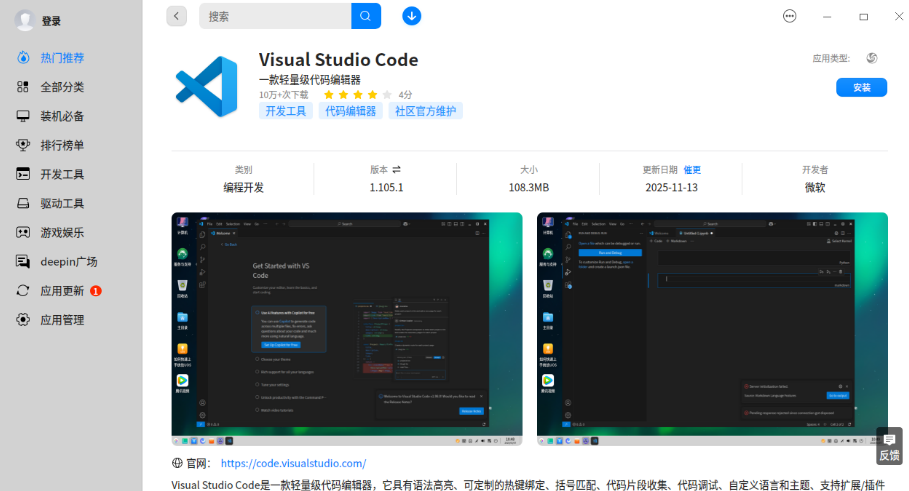This screenshot has height=491, width=909.
Task: Click the update date 2025-11-13
Action: [671, 188]
